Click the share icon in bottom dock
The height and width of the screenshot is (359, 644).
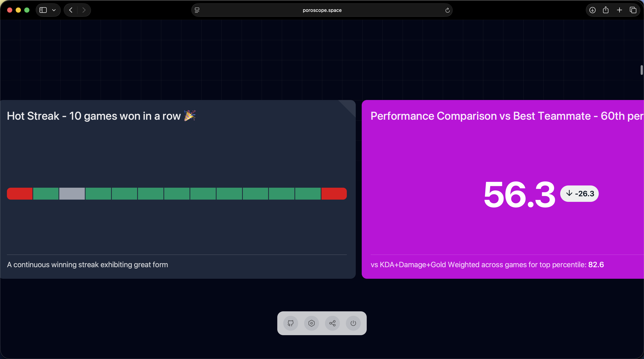pyautogui.click(x=332, y=323)
